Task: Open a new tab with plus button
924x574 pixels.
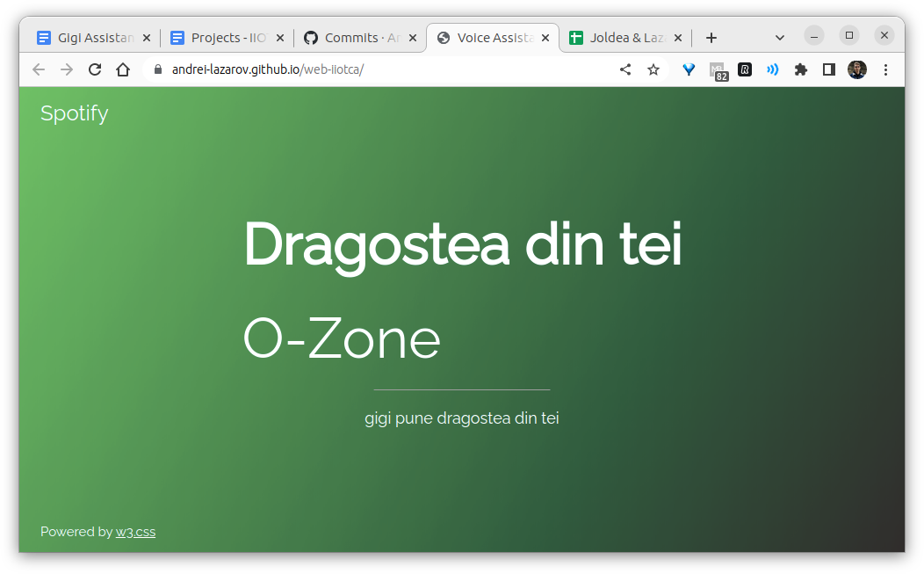Action: (x=711, y=38)
